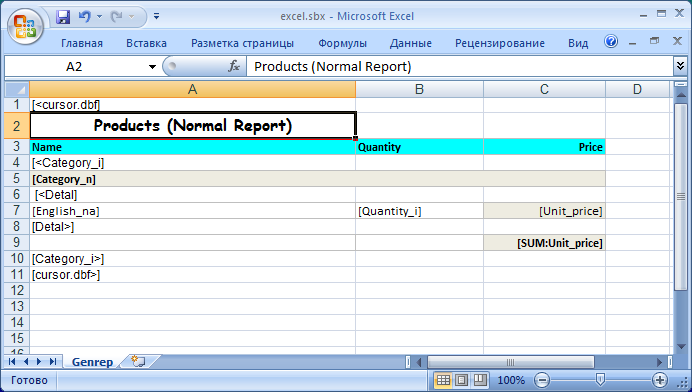The image size is (692, 392).
Task: Select the cell containing [Category_i>]
Action: (x=192, y=258)
